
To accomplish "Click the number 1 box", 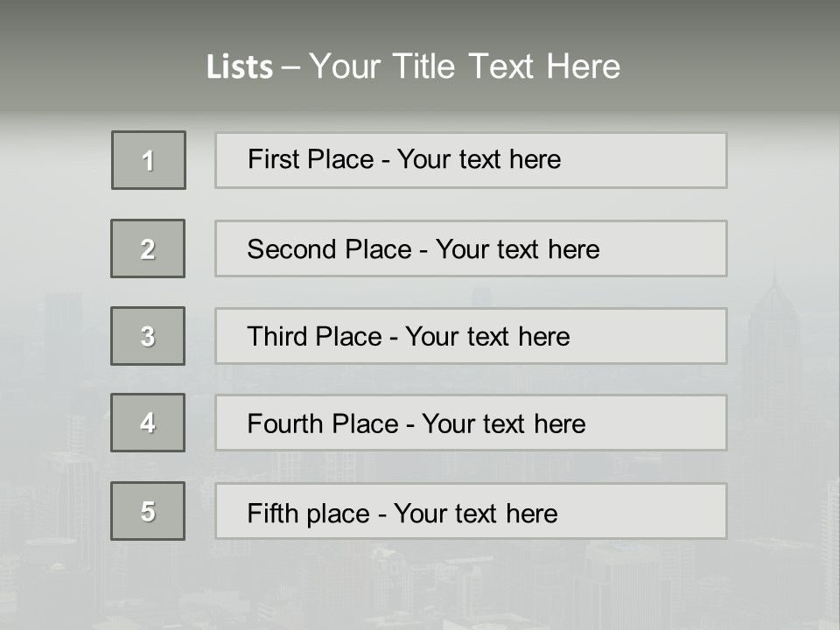I will click(x=149, y=160).
